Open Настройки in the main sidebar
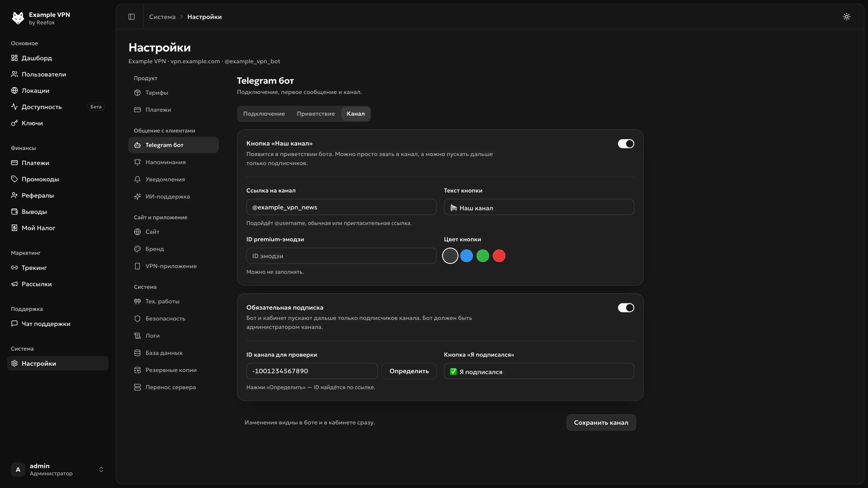The image size is (868, 488). (x=58, y=363)
